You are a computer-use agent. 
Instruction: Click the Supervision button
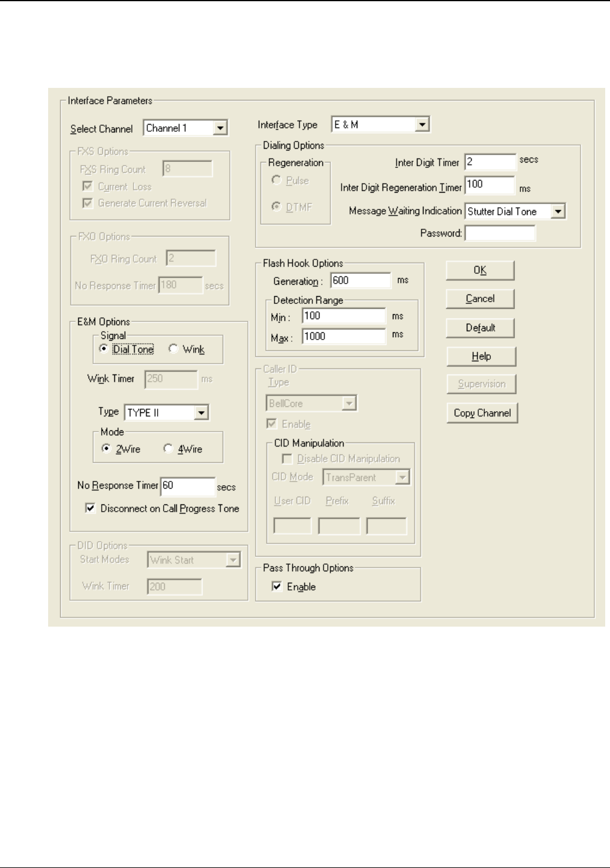[481, 384]
